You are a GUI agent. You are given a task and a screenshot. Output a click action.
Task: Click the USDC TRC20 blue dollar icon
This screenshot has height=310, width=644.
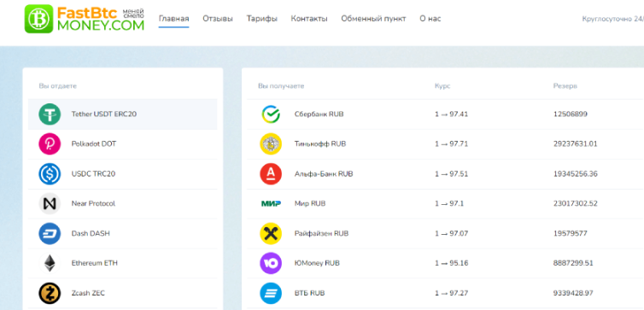(50, 173)
